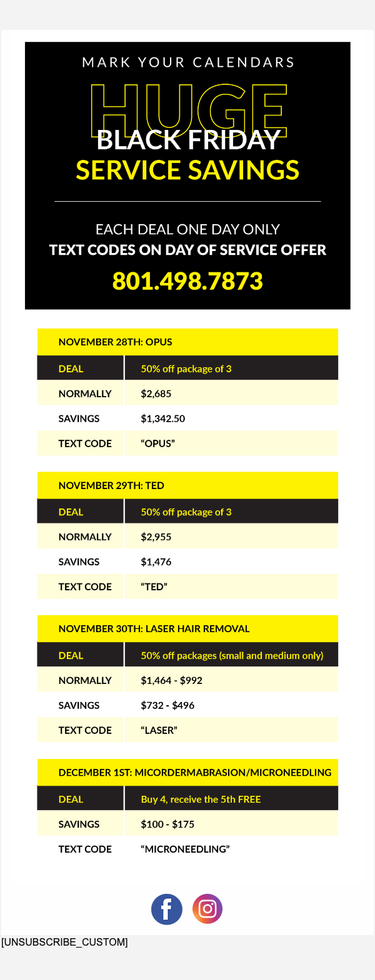Screen dimensions: 375x980
Task: Click the Facebook icon
Action: 167,909
